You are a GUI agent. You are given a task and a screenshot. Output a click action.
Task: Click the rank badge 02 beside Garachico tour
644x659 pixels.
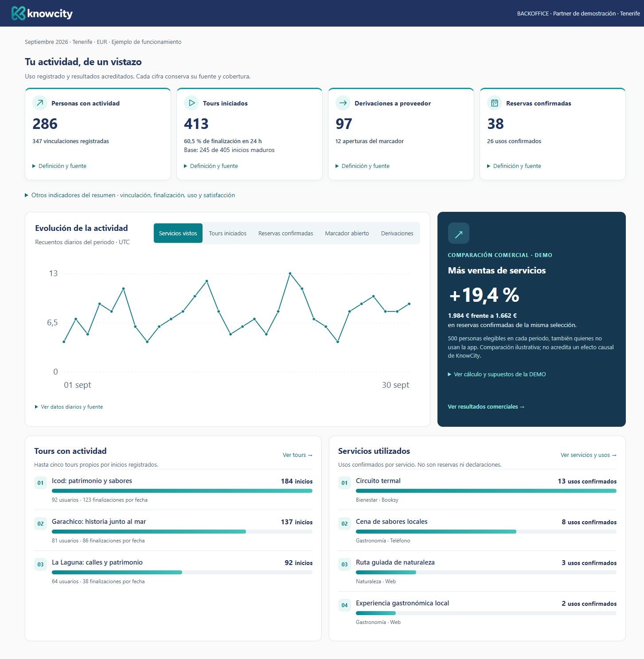40,523
